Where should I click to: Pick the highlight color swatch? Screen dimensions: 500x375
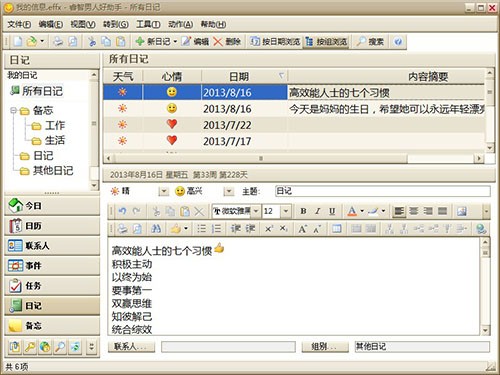(374, 211)
